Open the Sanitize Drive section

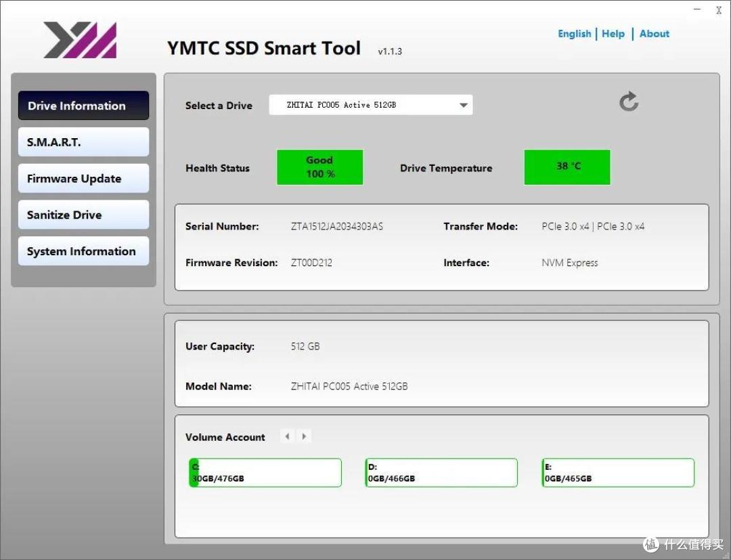click(x=83, y=215)
